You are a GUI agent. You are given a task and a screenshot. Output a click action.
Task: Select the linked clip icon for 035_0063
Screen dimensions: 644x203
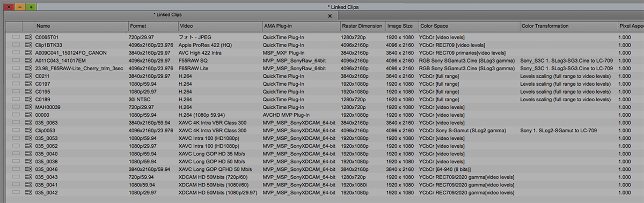(28, 123)
